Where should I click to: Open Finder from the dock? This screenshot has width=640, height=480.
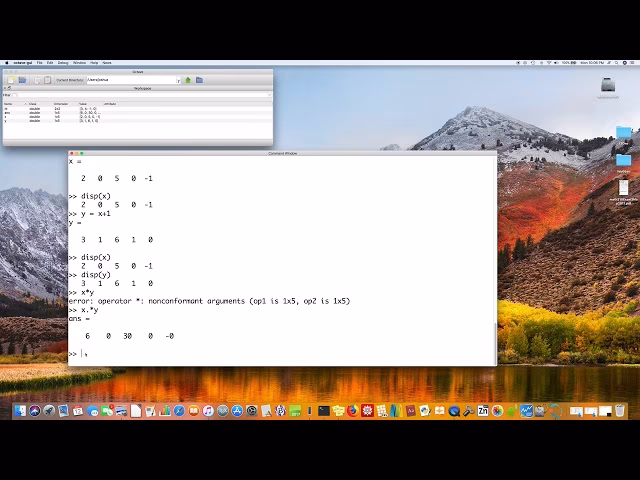(20, 411)
